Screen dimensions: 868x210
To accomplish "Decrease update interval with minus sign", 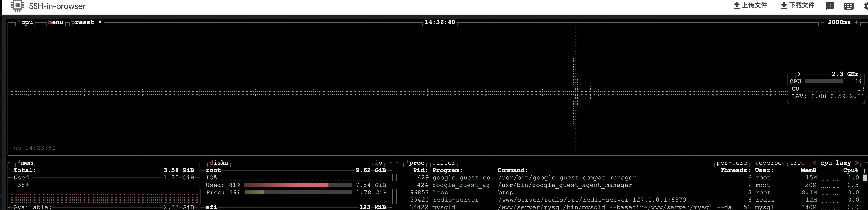I will tap(822, 22).
